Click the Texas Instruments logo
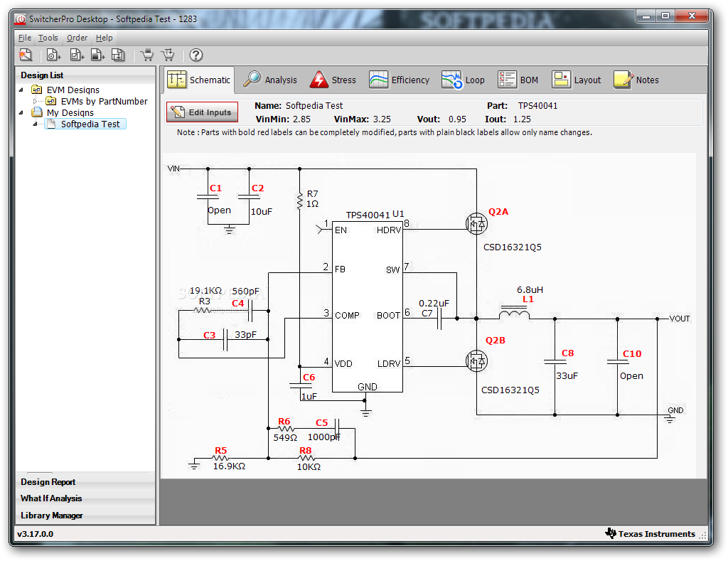728x561 pixels. coord(611,533)
